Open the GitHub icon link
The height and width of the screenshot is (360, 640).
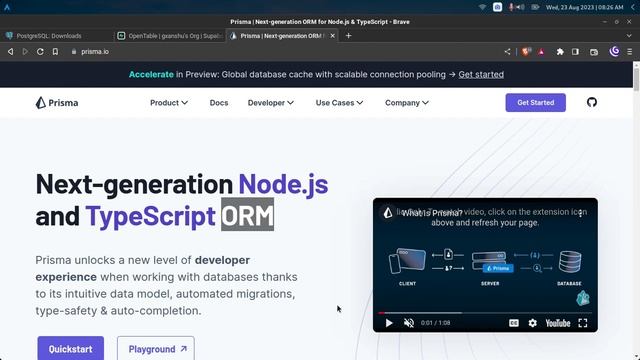pos(592,102)
